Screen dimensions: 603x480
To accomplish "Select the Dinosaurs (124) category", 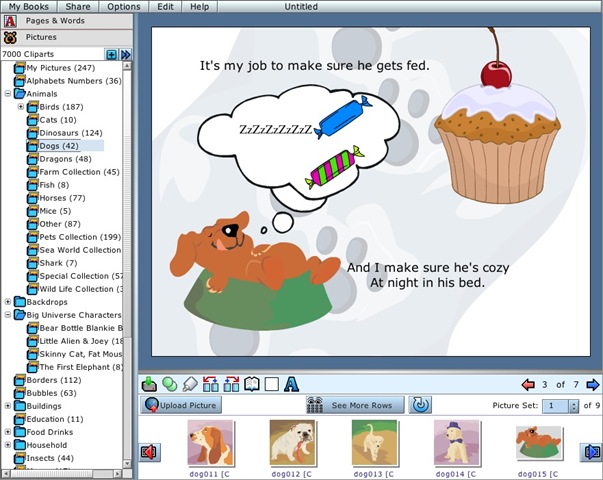I will pos(71,133).
